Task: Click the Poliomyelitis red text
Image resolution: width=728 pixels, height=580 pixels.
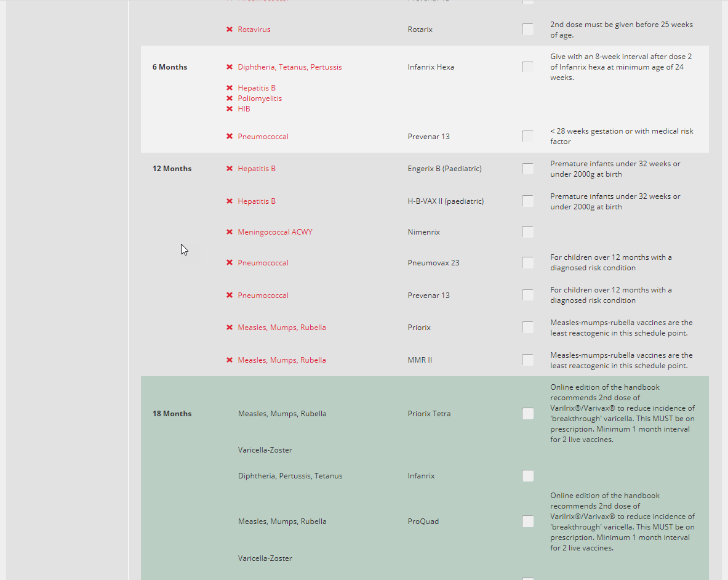Action: point(260,99)
